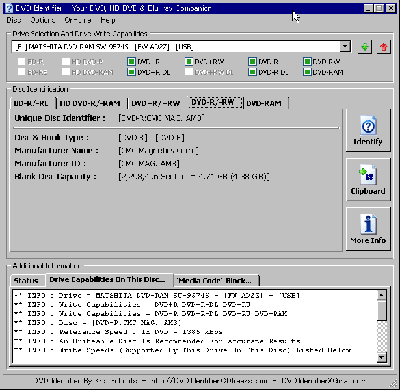Toggle the BD-R capability checkbox
Viewport: 400px width, 390px height.
point(21,61)
